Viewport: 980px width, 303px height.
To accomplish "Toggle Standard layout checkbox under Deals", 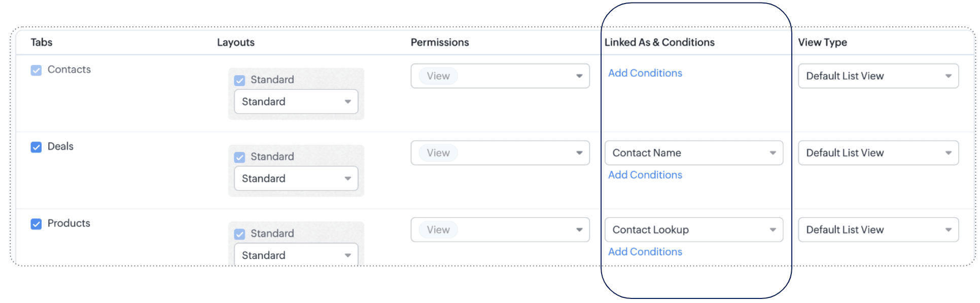I will tap(240, 157).
